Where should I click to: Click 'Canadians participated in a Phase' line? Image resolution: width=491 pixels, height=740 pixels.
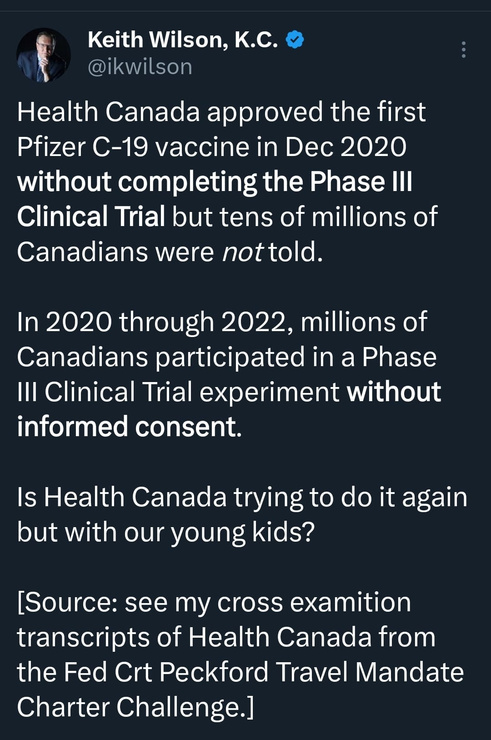pos(227,357)
